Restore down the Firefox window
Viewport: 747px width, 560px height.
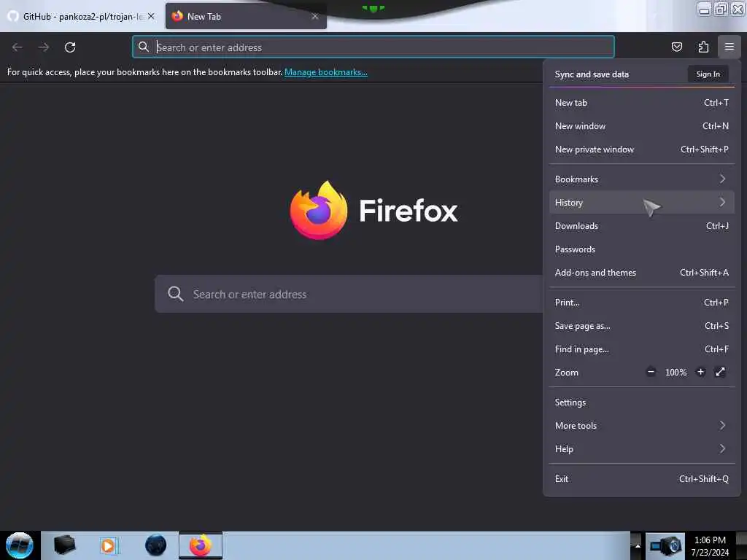(721, 9)
